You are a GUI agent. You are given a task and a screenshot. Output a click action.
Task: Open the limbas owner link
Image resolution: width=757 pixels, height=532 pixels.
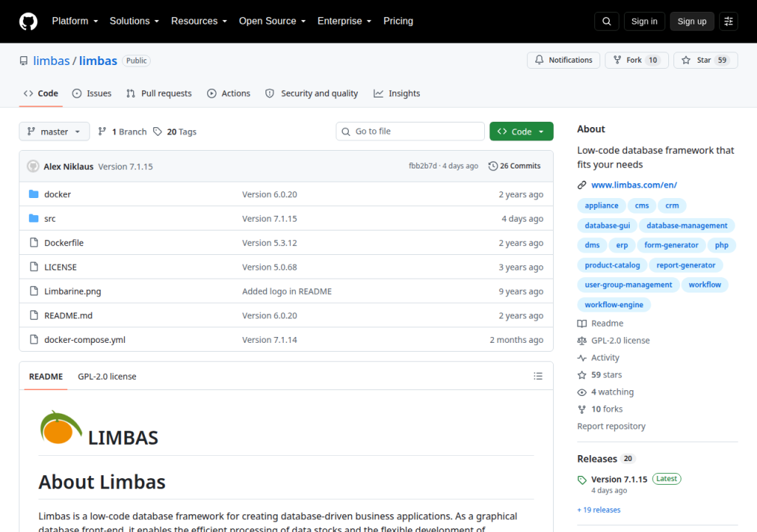(51, 61)
